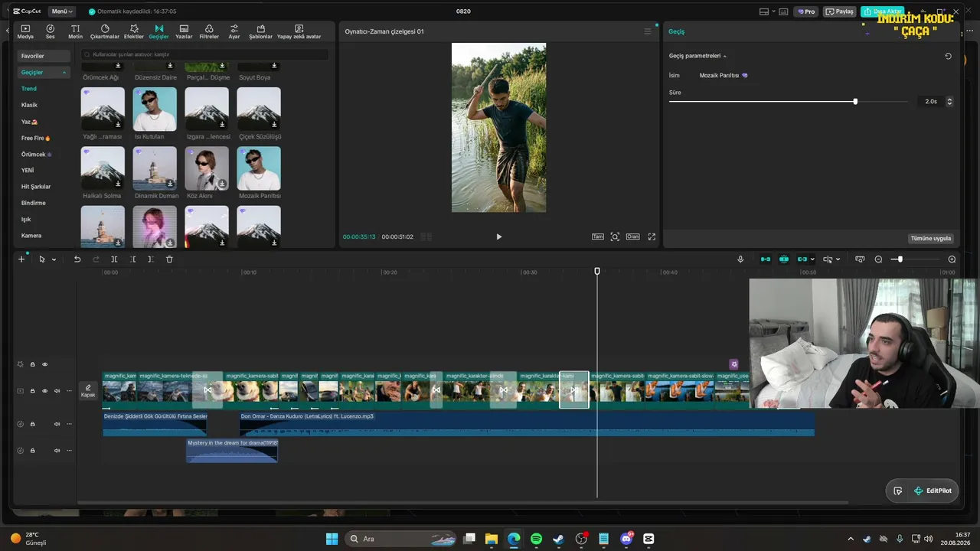The width and height of the screenshot is (980, 551).
Task: Click the Paylaş share button
Action: click(839, 11)
